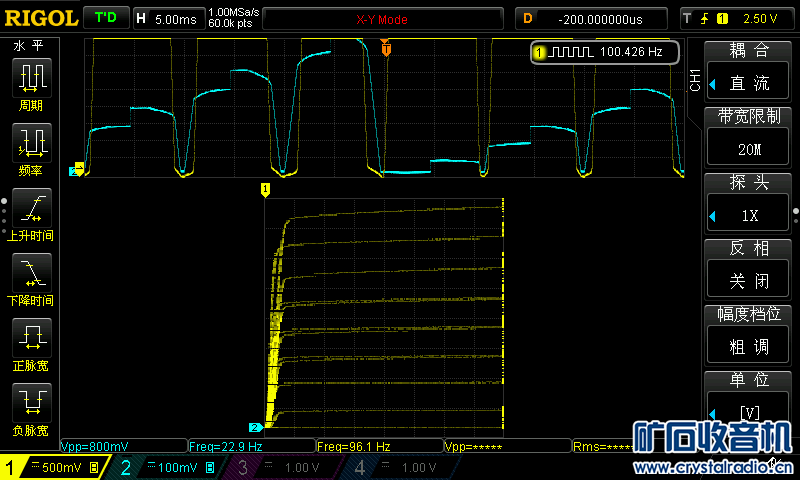Click the RIGOL logo
The image size is (800, 480).
click(x=40, y=18)
